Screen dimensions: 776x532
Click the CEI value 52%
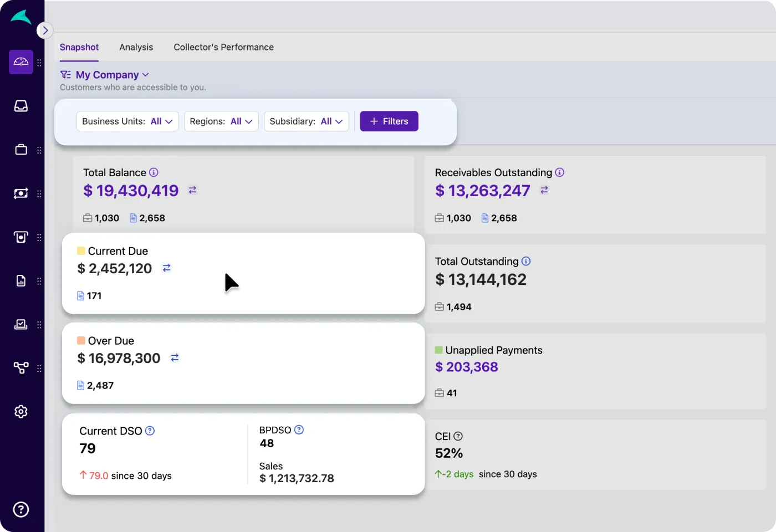tap(449, 453)
